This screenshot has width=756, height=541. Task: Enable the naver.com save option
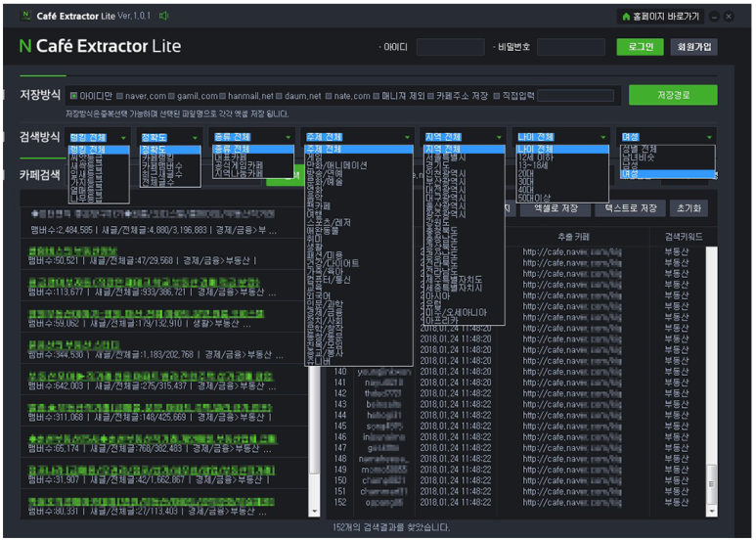point(119,96)
